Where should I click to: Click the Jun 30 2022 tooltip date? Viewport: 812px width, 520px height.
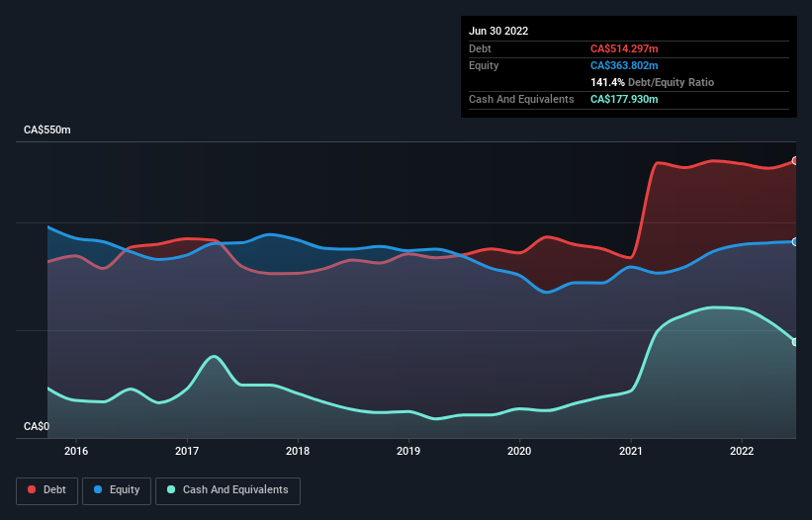[498, 31]
